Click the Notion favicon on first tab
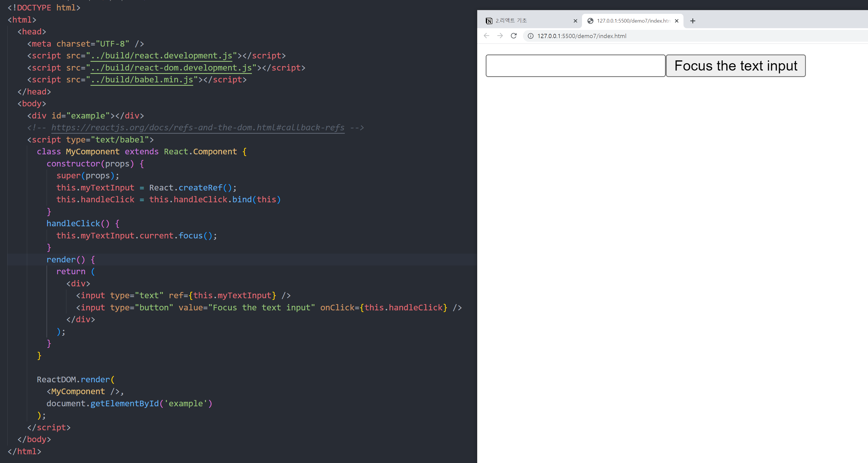Screen dimensions: 868x463 point(489,21)
